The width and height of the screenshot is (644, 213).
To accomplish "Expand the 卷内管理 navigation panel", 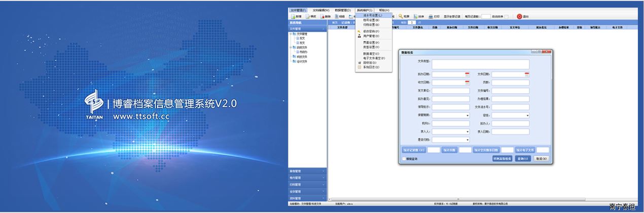I will [x=308, y=178].
